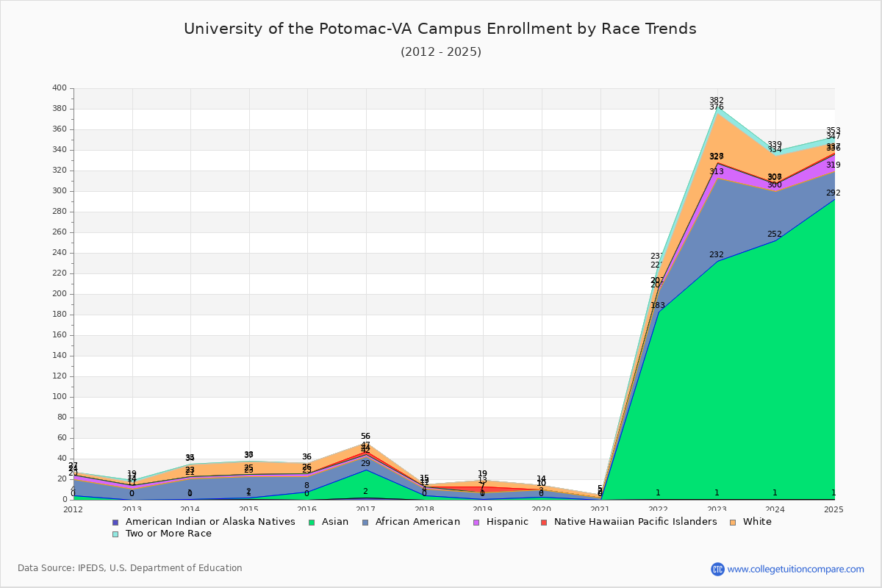Click the Data Source IPEDS text
882x588 pixels.
(x=130, y=568)
